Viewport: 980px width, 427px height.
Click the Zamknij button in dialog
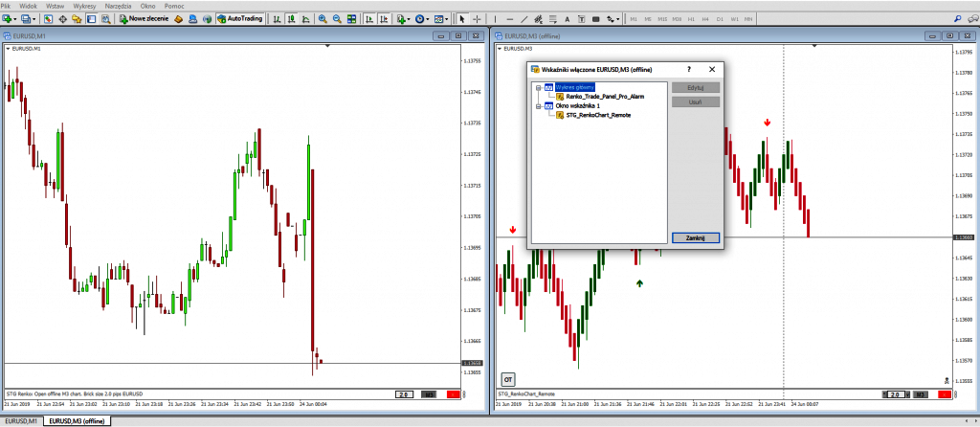pos(696,237)
